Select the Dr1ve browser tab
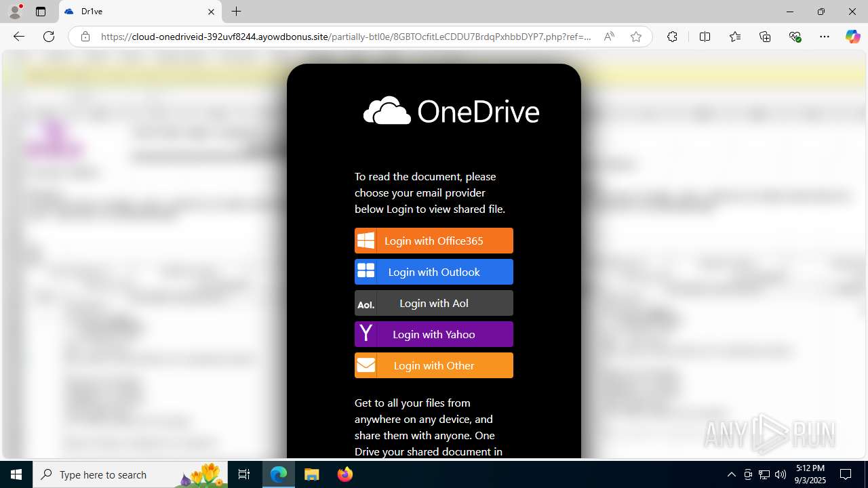Screen dimensions: 868x488 pos(141,12)
